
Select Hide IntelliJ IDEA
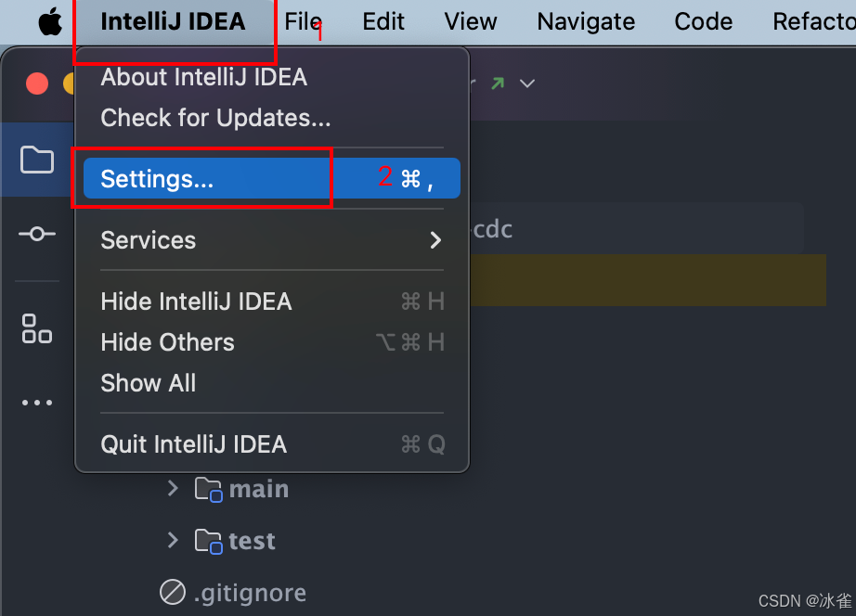196,302
